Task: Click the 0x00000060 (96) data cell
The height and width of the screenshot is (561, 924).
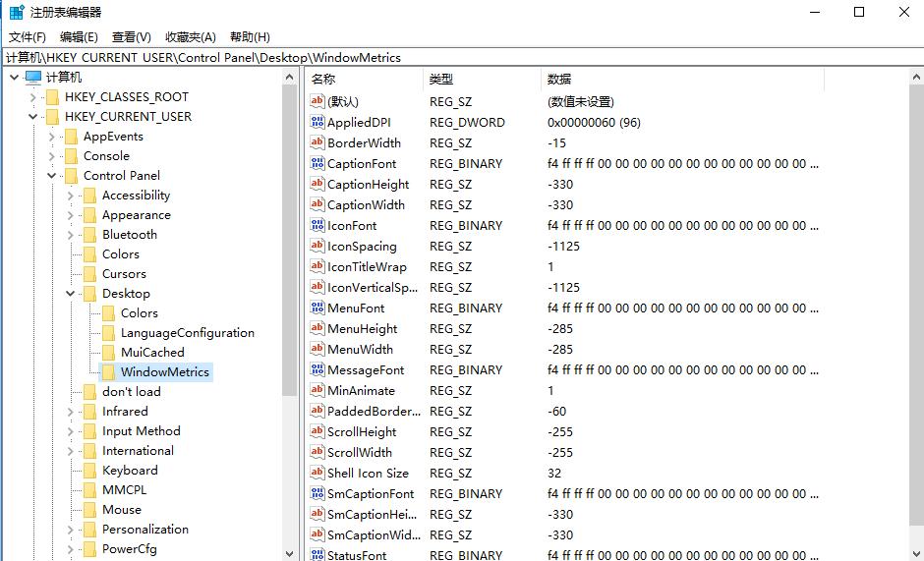Action: (594, 123)
